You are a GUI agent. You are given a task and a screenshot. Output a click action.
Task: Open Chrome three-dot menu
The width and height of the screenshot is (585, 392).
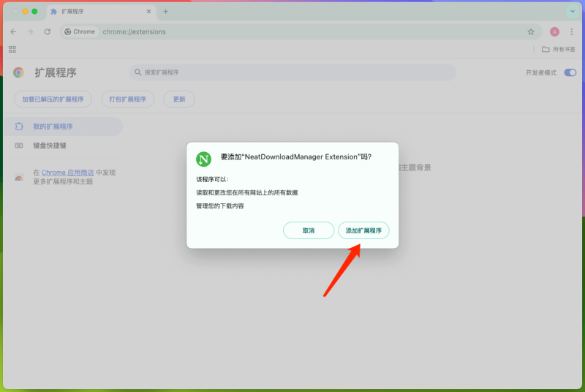coord(572,32)
